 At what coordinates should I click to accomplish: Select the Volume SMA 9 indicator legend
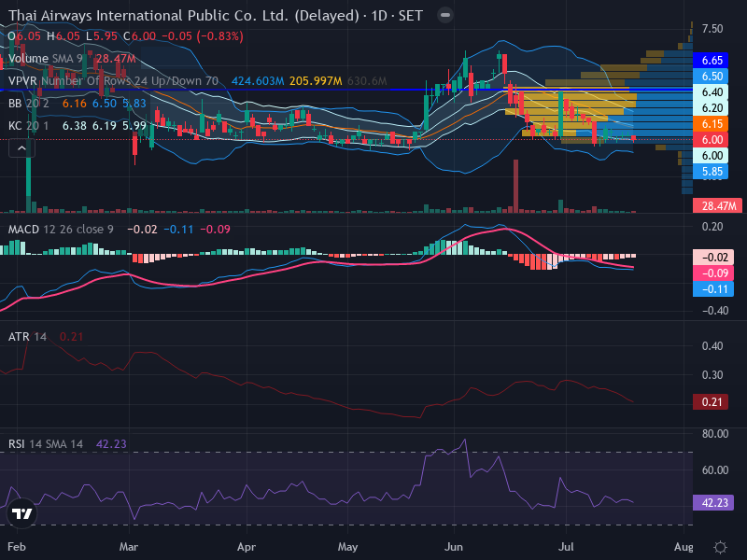(x=72, y=59)
